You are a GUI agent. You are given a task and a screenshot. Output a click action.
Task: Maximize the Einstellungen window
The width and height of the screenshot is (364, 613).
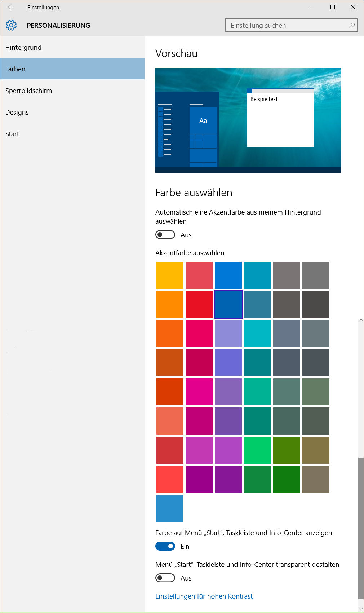point(333,7)
